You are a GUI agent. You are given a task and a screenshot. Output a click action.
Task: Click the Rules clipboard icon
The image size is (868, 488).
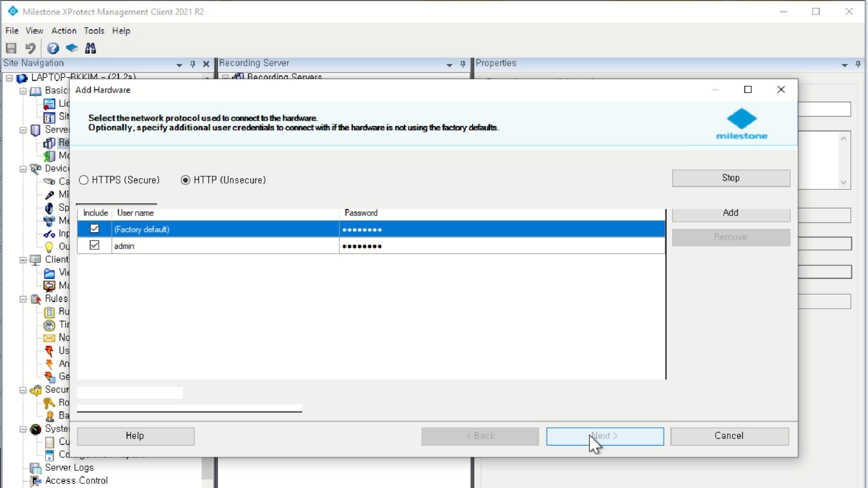coord(49,312)
